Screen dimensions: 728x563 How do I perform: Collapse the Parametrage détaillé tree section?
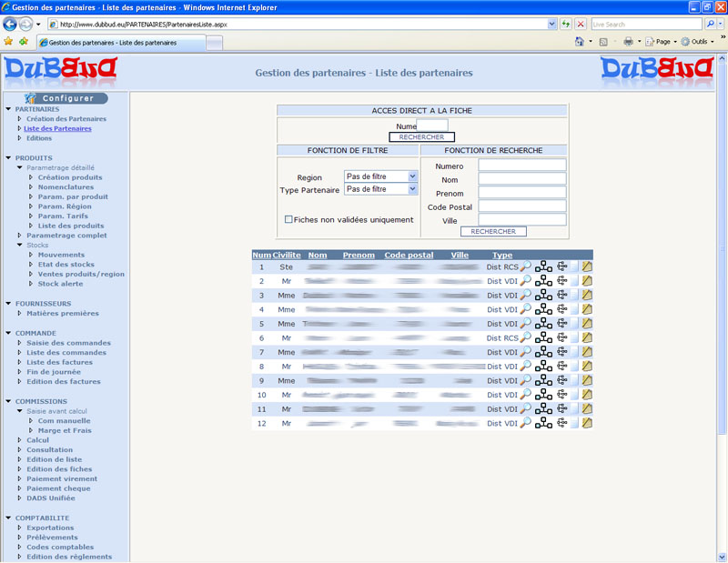pos(20,168)
